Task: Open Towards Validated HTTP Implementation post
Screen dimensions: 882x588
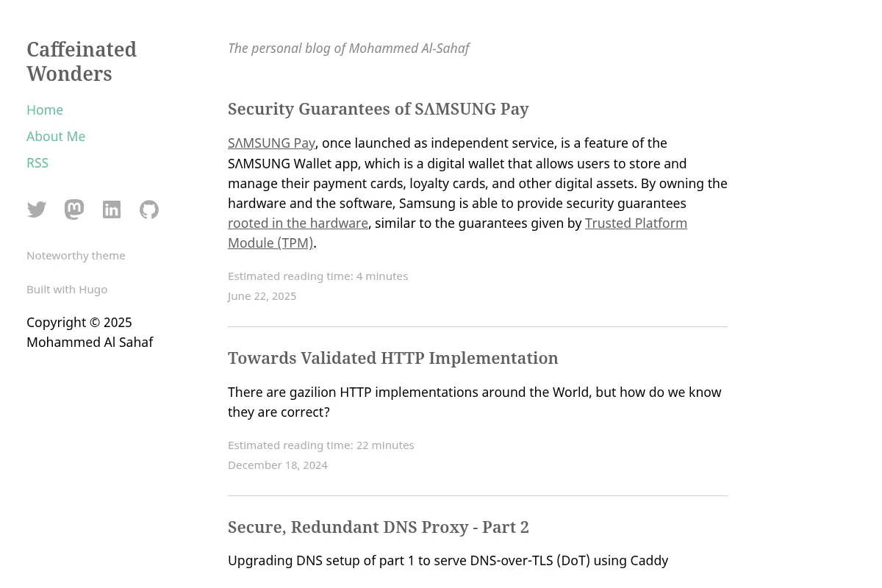Action: (x=393, y=358)
